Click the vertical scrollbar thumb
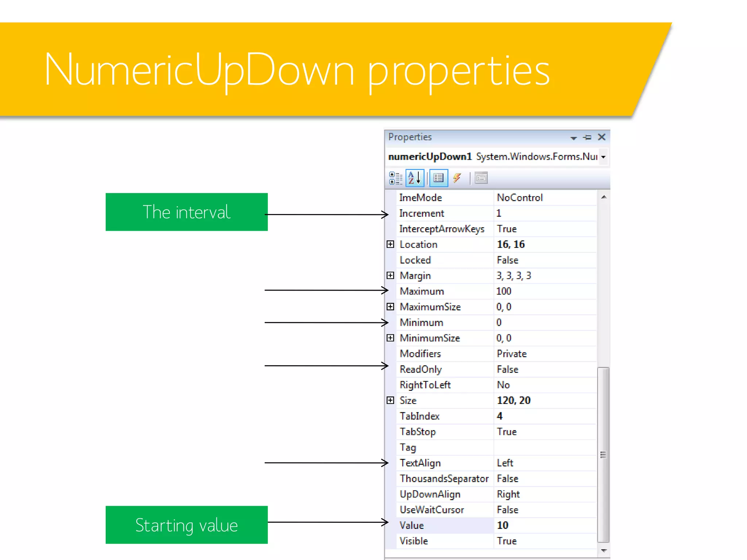Image resolution: width=747 pixels, height=560 pixels. (603, 455)
